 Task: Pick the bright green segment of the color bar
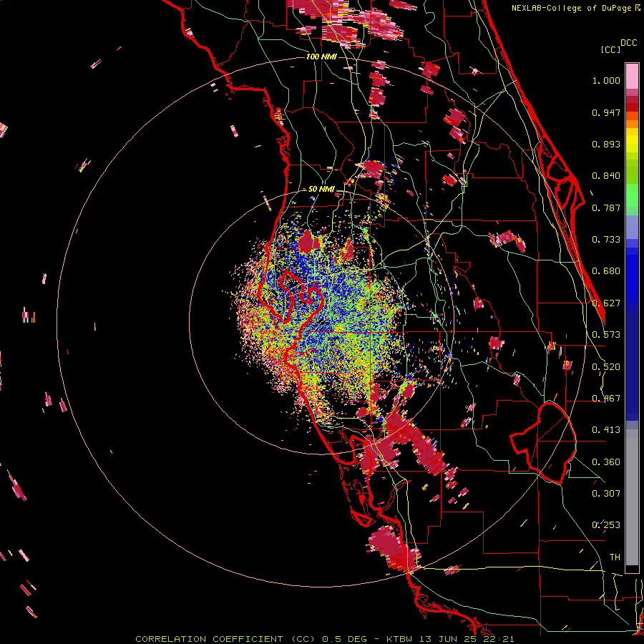pos(632,195)
